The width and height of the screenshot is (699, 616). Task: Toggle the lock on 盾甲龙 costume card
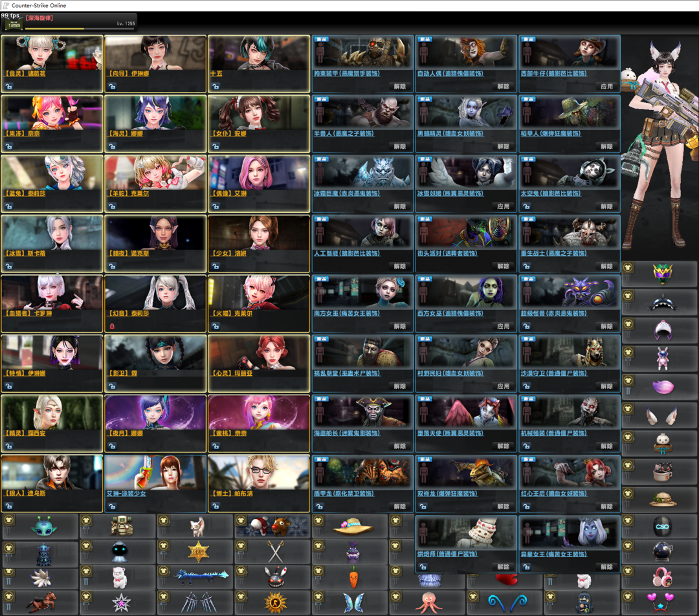coord(320,507)
